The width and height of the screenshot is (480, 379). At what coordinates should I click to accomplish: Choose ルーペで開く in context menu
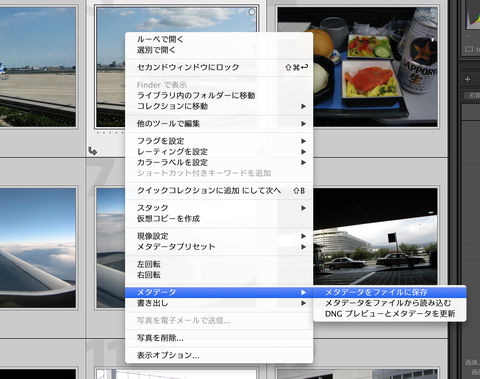219,39
